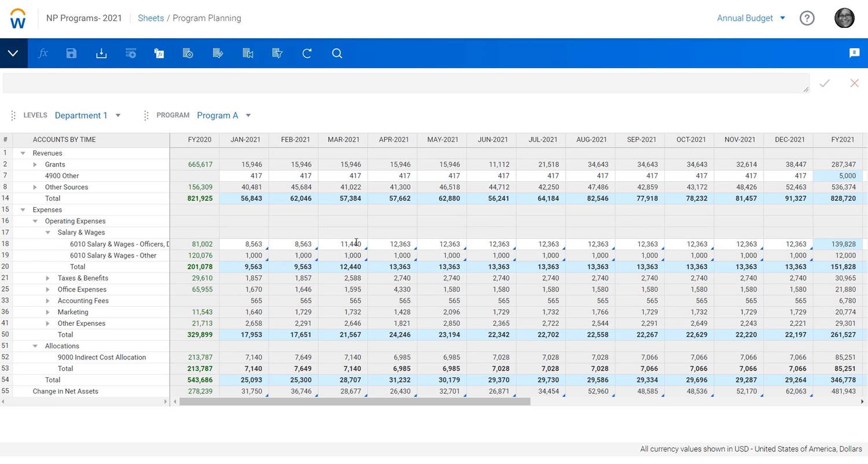Navigate to Sheets via the breadcrumb link

(150, 18)
